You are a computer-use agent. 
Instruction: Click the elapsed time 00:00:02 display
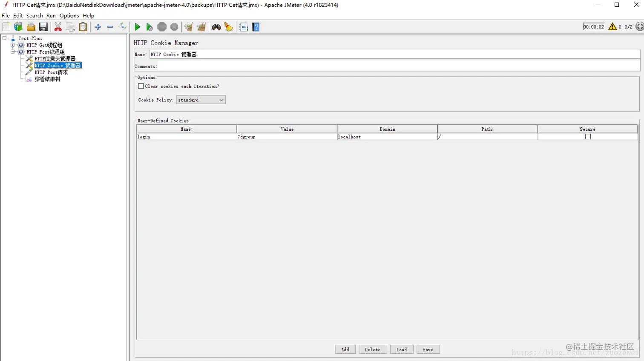(x=594, y=27)
